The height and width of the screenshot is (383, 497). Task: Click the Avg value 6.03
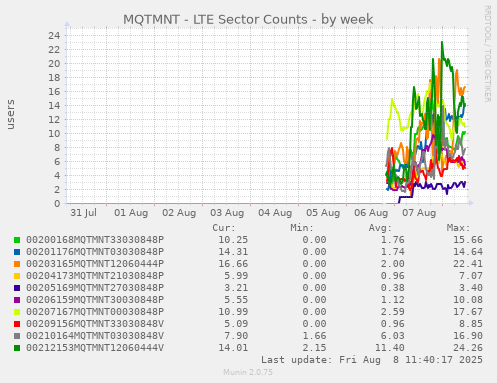point(393,336)
